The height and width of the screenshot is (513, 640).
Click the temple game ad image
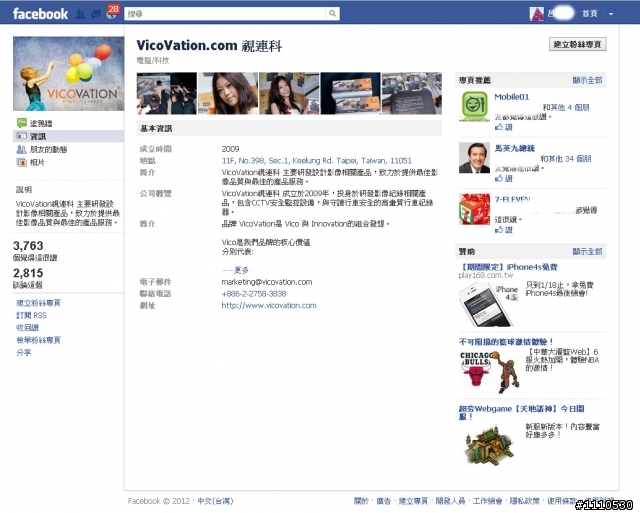pyautogui.click(x=489, y=445)
